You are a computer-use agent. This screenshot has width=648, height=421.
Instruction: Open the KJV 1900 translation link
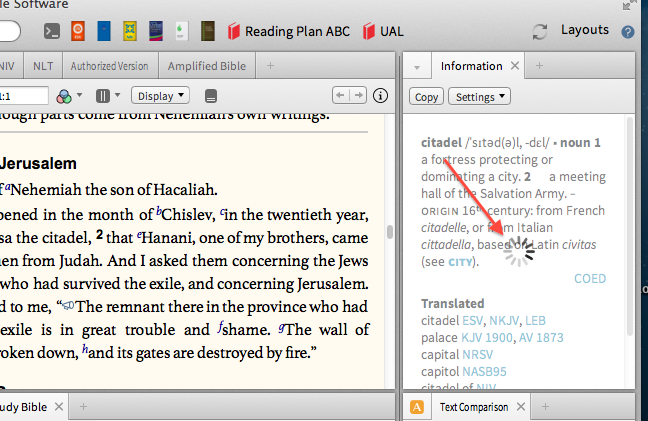click(x=487, y=338)
